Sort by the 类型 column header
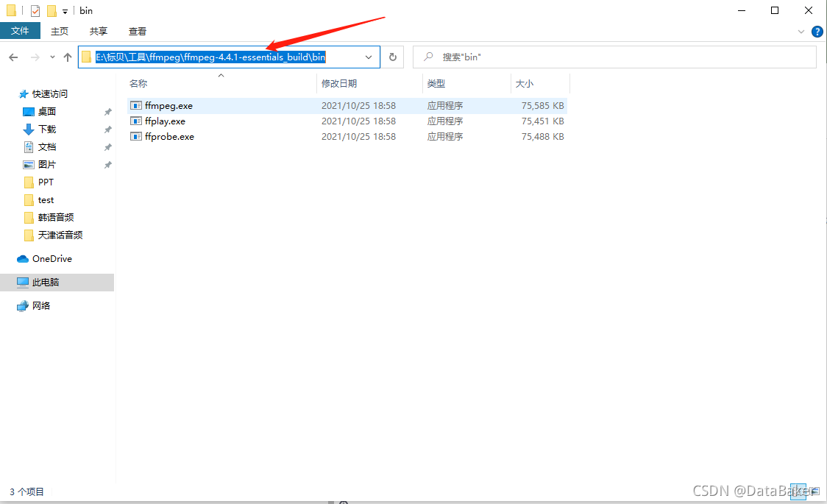 436,83
